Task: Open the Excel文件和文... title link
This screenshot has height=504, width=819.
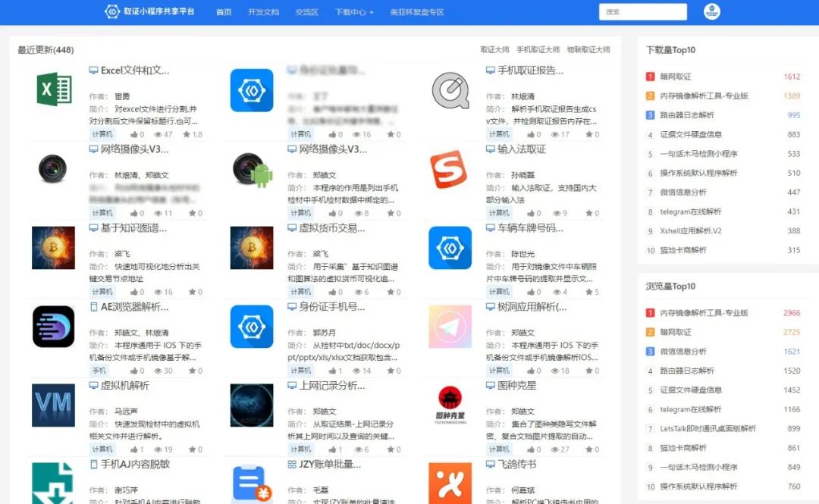Action: (135, 70)
